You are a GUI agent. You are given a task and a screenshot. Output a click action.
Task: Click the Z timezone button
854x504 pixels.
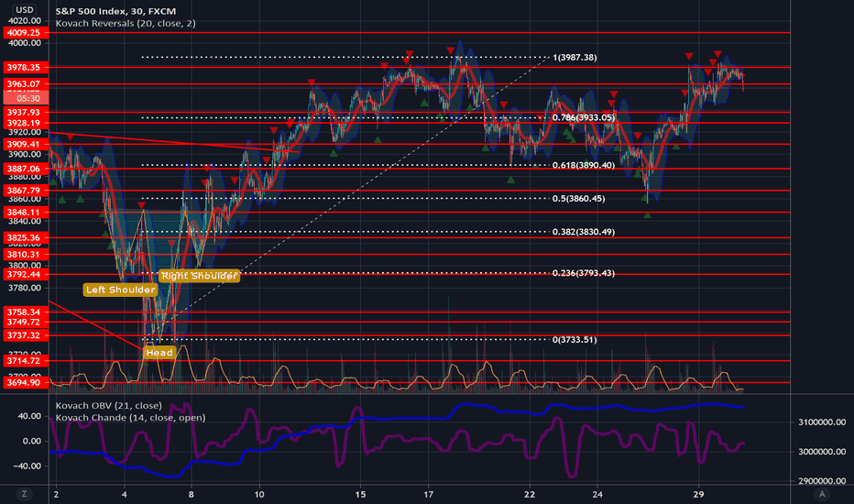coord(24,494)
